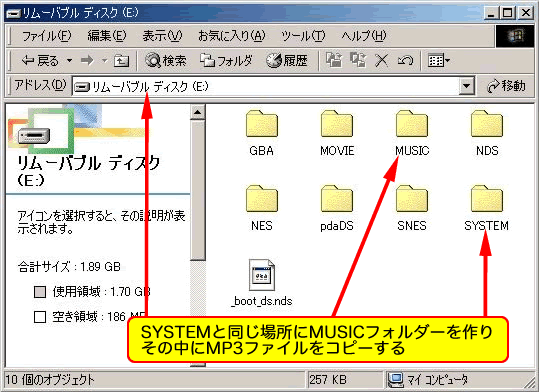Select the _boot_ds.nds file
The height and width of the screenshot is (392, 539).
(x=262, y=283)
